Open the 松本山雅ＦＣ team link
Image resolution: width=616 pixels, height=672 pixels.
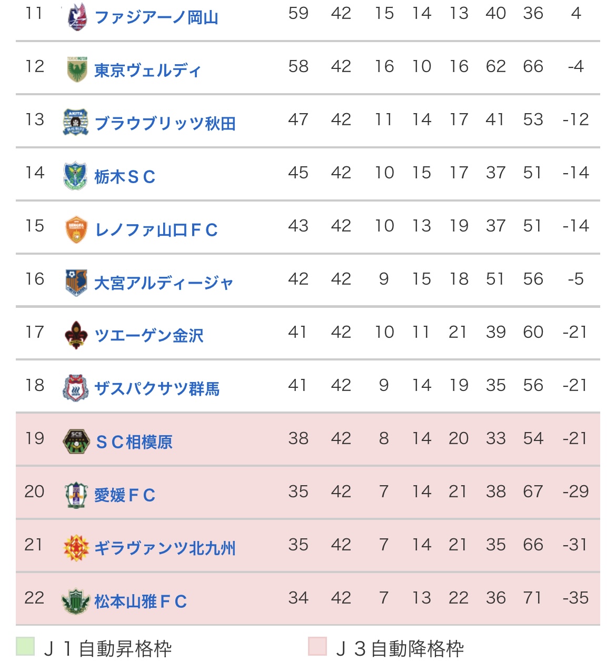(x=141, y=601)
